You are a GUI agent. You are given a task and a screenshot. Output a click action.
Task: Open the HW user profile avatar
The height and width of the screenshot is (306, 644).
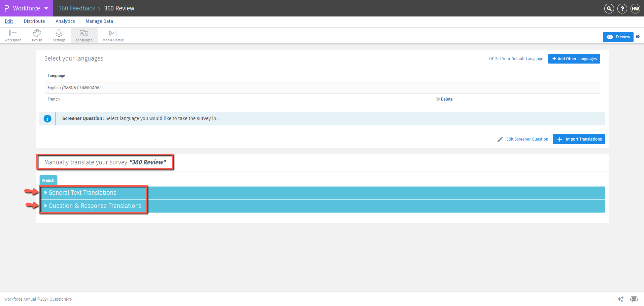[635, 8]
